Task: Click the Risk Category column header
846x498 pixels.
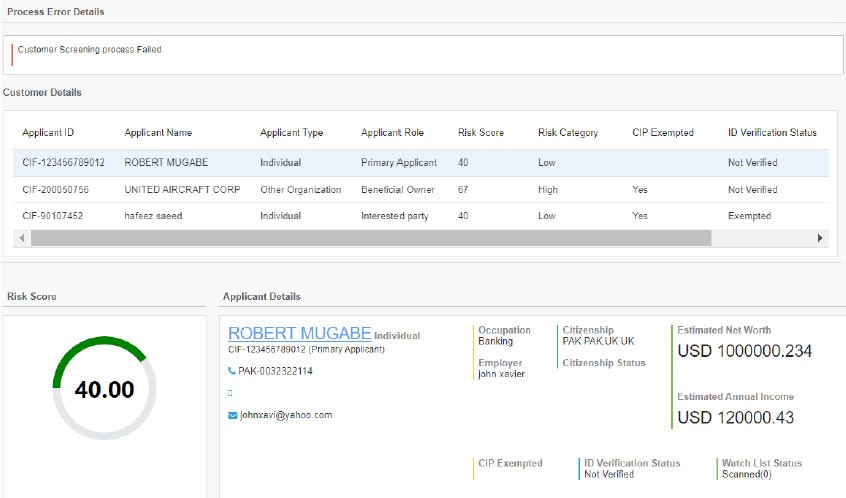Action: [568, 133]
